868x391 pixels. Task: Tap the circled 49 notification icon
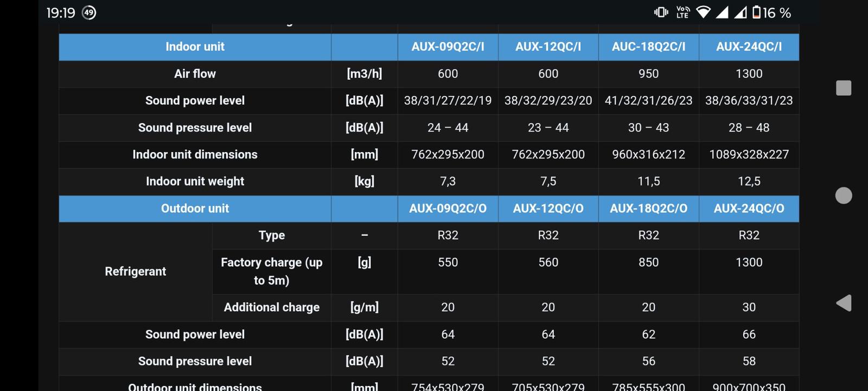[x=89, y=12]
